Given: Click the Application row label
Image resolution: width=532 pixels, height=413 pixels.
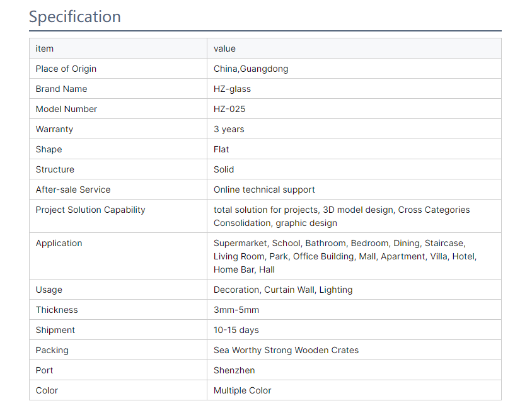Looking at the screenshot, I should pyautogui.click(x=59, y=243).
